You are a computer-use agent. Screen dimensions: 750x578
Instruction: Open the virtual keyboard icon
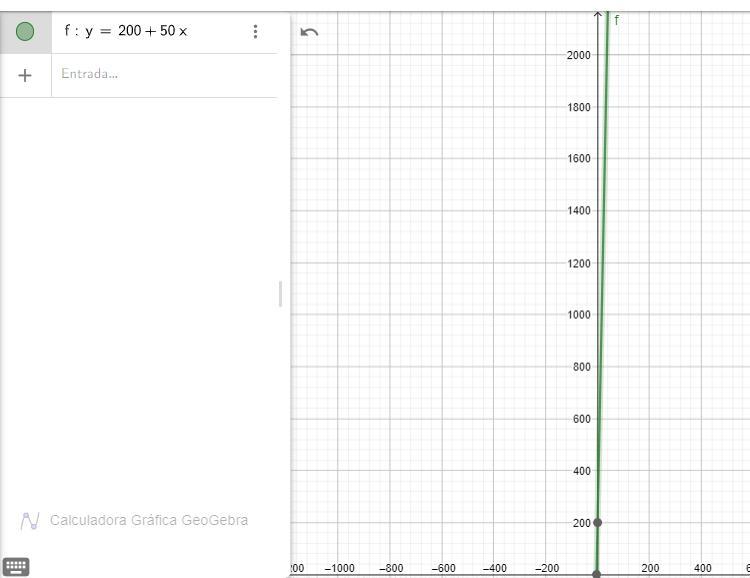16,567
